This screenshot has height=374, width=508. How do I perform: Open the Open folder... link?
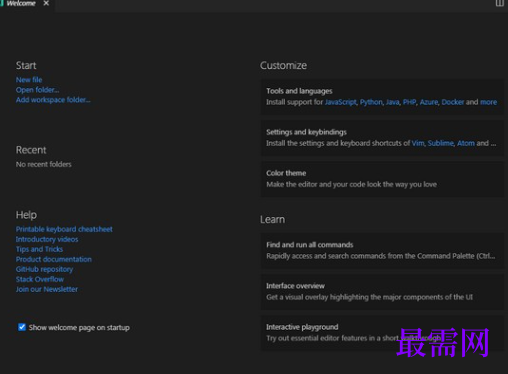pyautogui.click(x=37, y=90)
